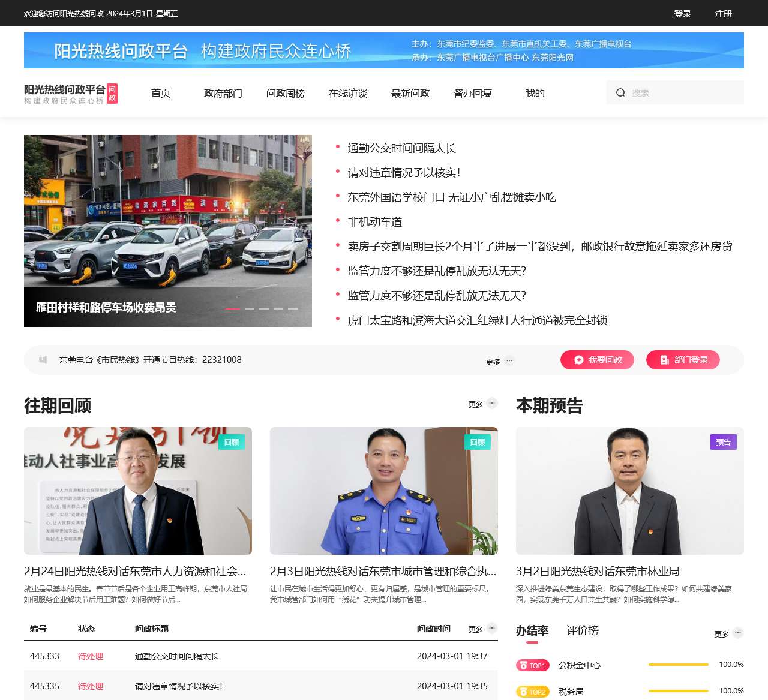Click 更多 link next to 往期回顾

(476, 404)
